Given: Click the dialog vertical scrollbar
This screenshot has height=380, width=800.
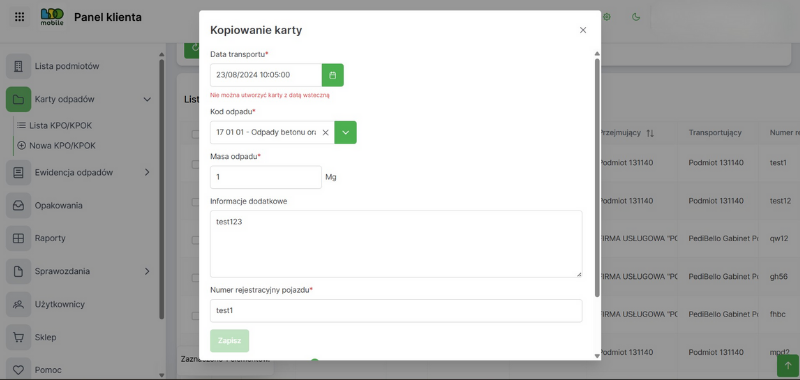Looking at the screenshot, I should point(597,178).
